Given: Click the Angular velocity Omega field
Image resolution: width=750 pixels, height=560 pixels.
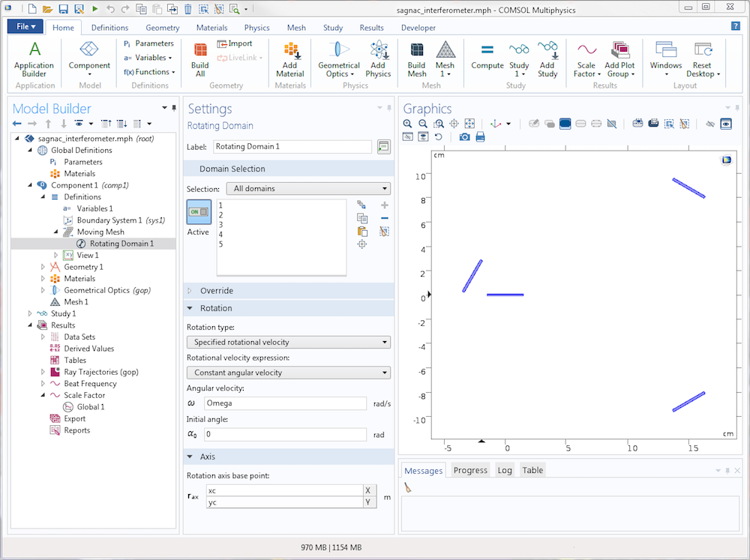Looking at the screenshot, I should tap(286, 403).
